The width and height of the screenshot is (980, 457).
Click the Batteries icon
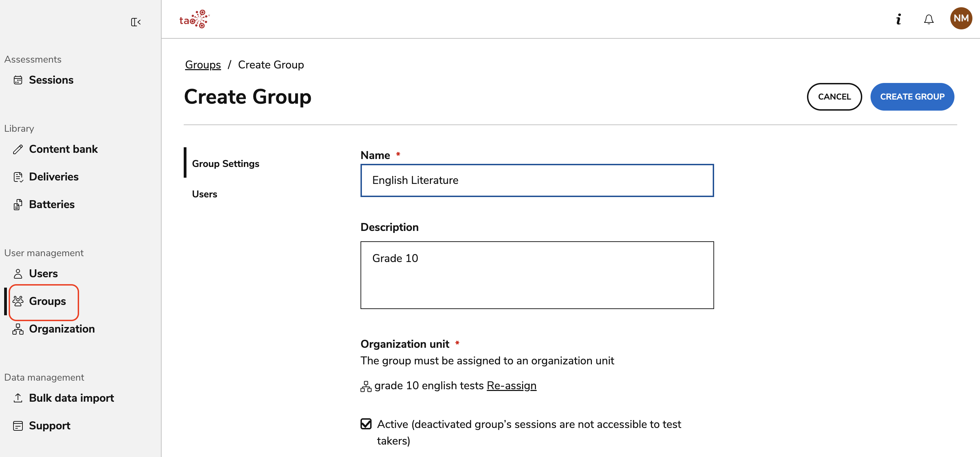point(18,205)
